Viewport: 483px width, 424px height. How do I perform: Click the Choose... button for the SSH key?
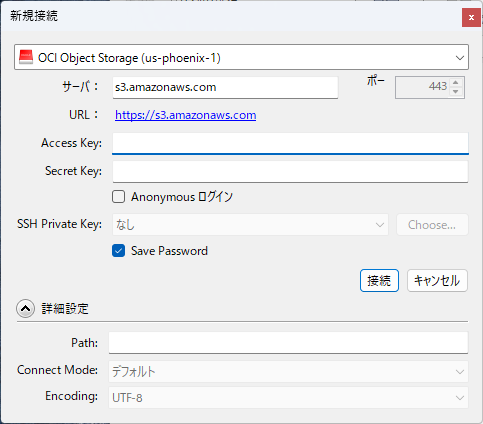tap(432, 225)
